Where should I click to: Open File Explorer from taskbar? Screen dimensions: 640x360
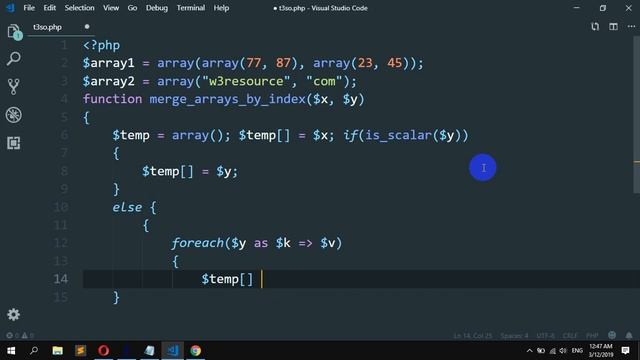(x=58, y=351)
